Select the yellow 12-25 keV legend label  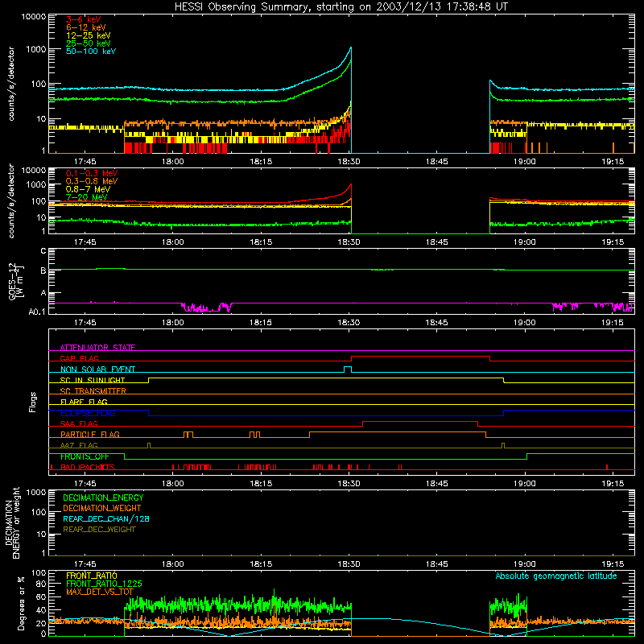pyautogui.click(x=89, y=35)
